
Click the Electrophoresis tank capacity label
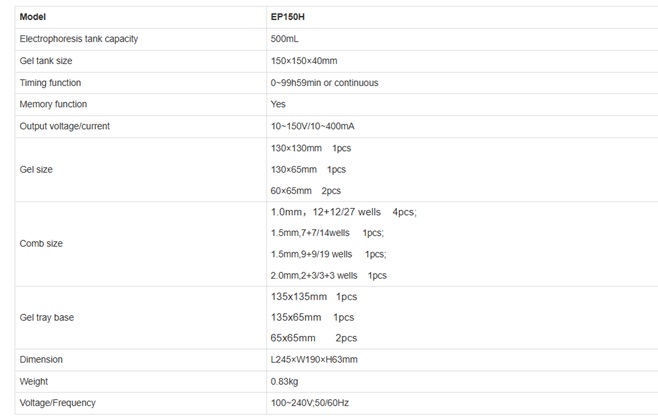coord(79,39)
